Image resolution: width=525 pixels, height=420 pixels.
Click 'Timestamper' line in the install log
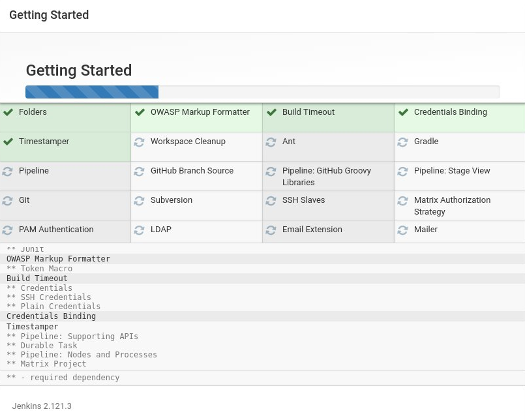[33, 327]
